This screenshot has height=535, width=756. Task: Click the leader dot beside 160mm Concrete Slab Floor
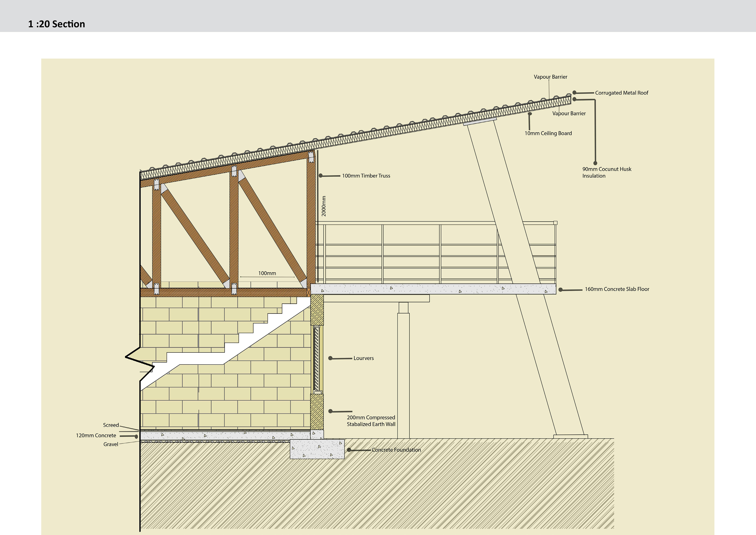(561, 290)
